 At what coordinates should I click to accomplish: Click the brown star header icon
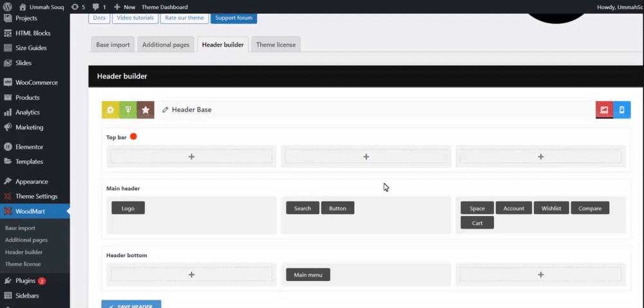click(146, 110)
